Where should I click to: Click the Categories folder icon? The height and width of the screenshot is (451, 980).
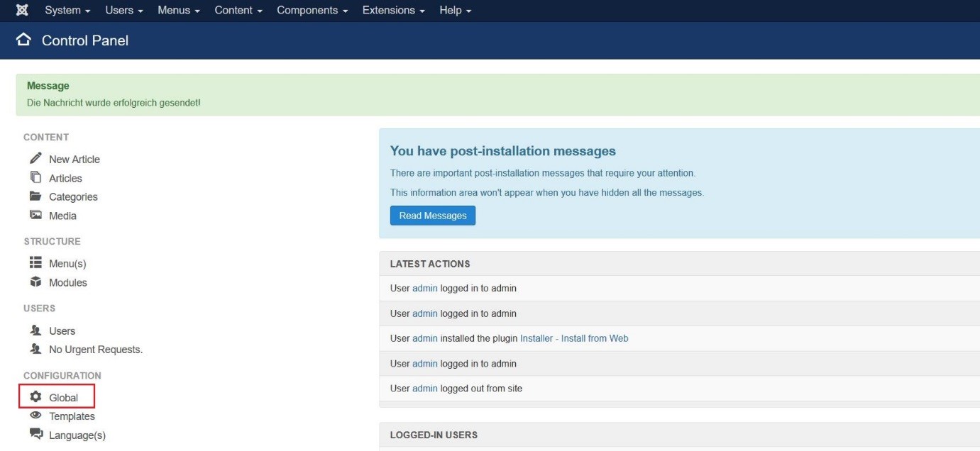[x=35, y=196]
